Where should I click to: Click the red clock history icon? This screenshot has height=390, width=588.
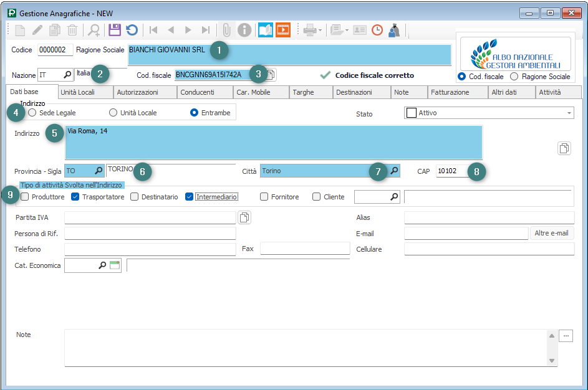pyautogui.click(x=377, y=30)
